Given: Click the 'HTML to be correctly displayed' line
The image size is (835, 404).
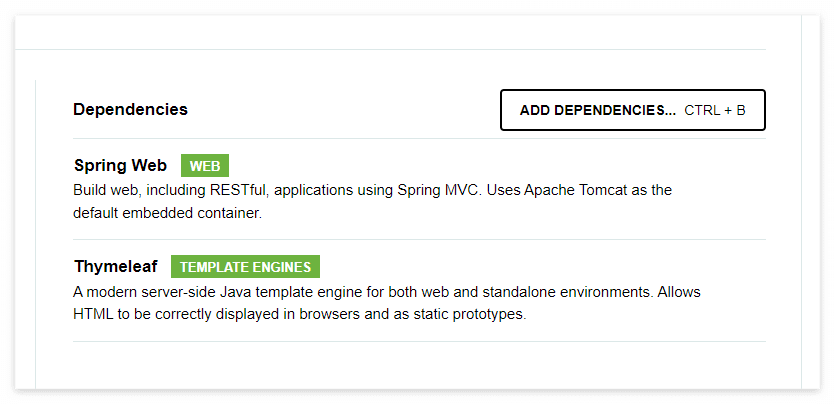Looking at the screenshot, I should [x=299, y=315].
